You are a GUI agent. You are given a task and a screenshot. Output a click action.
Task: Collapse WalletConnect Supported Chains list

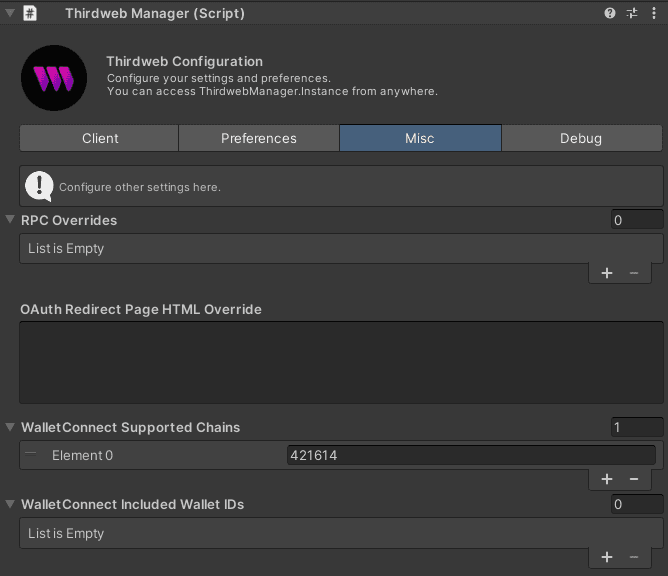click(10, 427)
